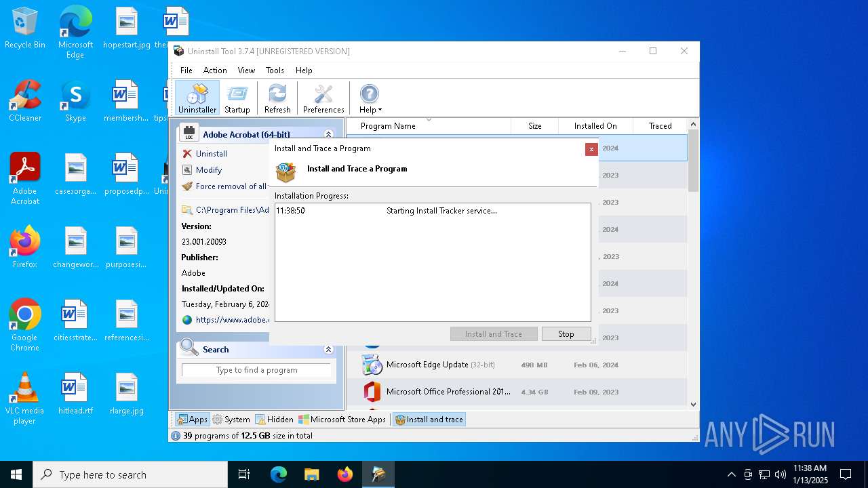This screenshot has width=868, height=488.
Task: Open Preferences from the toolbar
Action: click(323, 98)
